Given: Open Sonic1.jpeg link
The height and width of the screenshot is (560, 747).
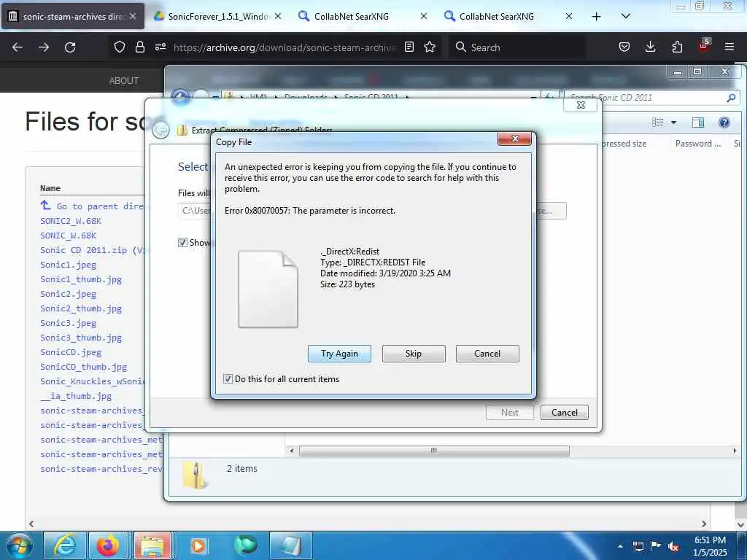Looking at the screenshot, I should coord(68,265).
